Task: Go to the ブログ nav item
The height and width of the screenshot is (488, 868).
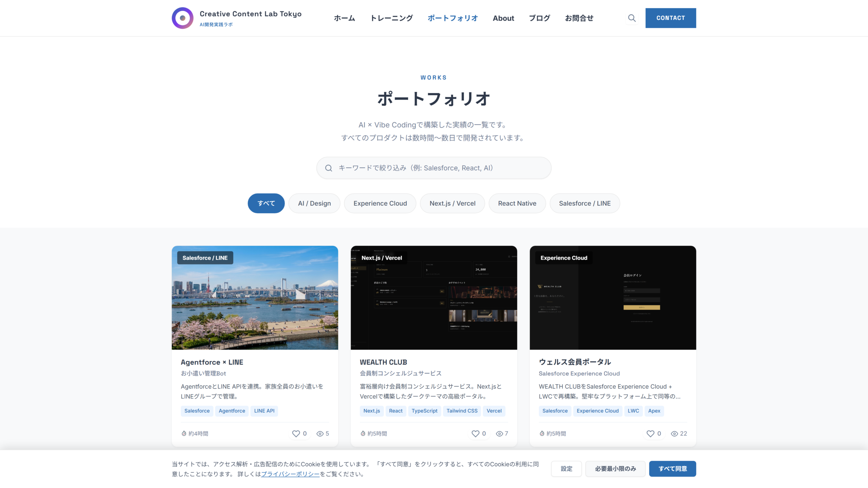Action: click(539, 18)
